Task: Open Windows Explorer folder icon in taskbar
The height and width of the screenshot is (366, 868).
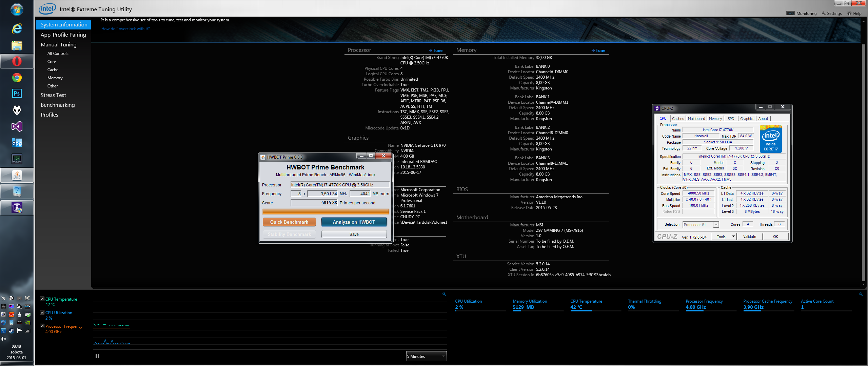Action: tap(17, 45)
